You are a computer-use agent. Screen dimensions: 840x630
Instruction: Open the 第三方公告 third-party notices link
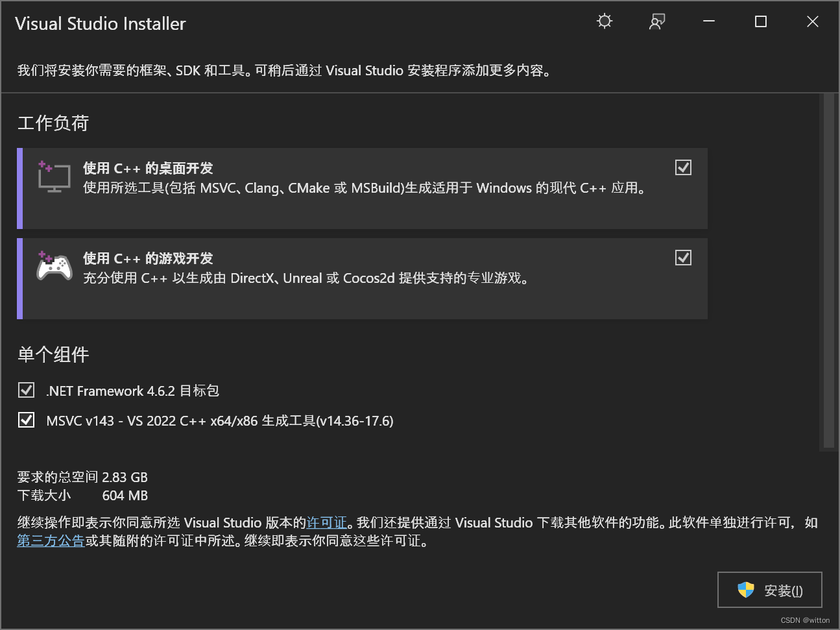click(51, 541)
